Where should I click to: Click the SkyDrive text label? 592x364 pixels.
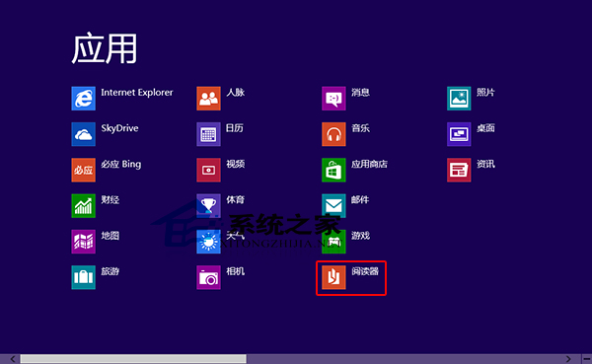(119, 128)
